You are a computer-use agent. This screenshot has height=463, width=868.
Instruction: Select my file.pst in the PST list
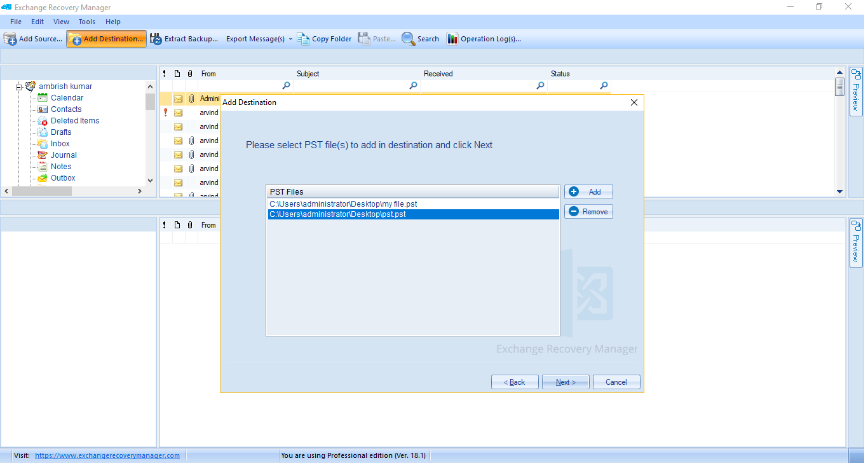[x=413, y=204]
